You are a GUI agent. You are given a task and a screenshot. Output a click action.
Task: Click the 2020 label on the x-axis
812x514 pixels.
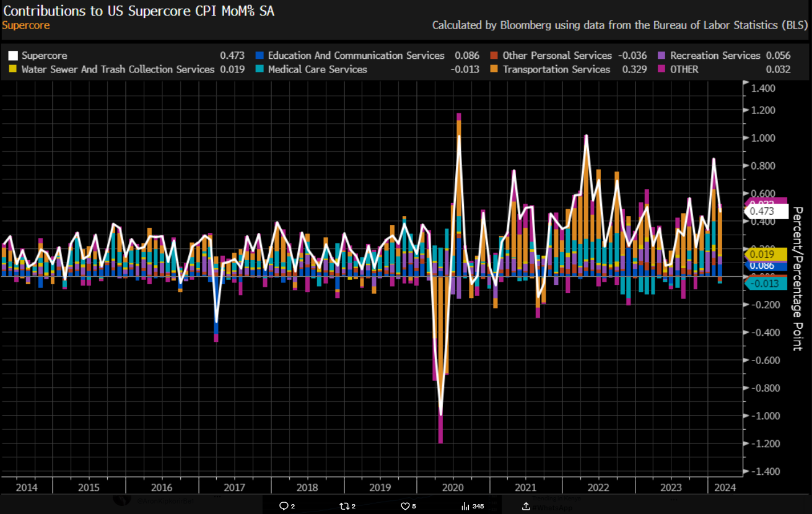(453, 487)
